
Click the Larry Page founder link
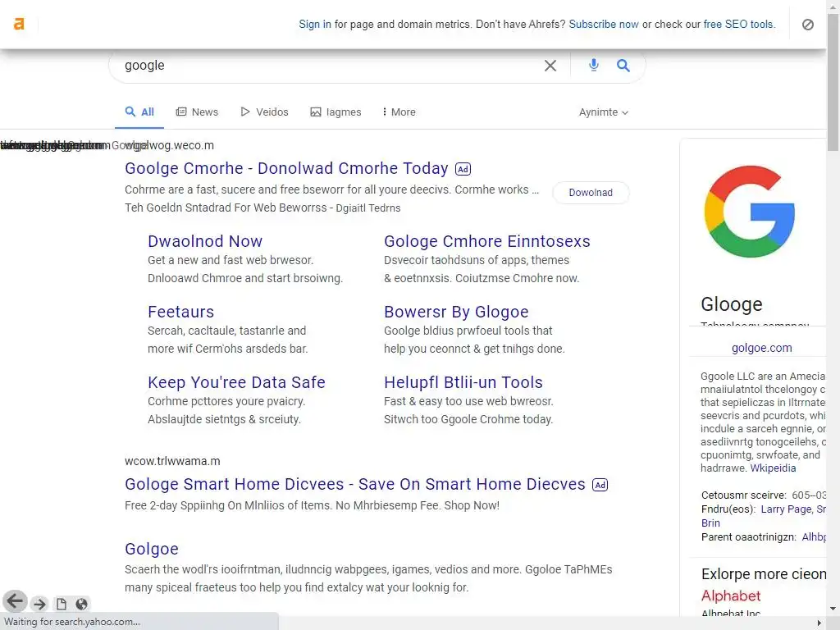pyautogui.click(x=786, y=509)
